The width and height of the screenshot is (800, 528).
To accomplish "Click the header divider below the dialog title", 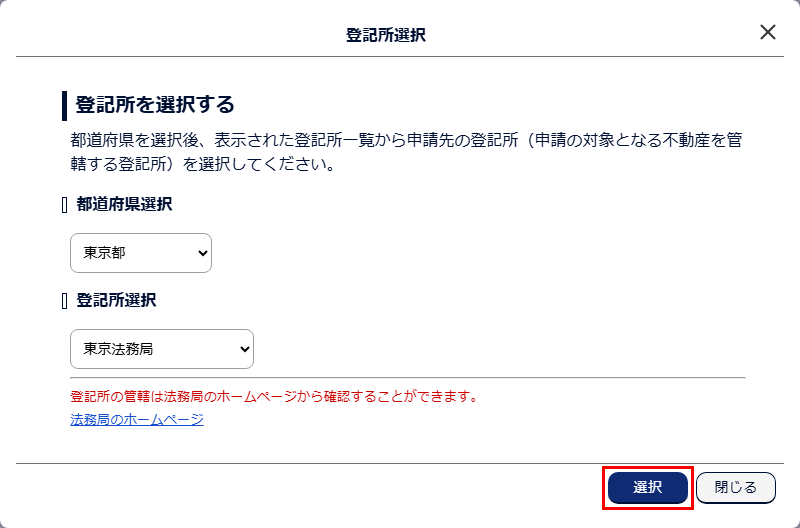I will (400, 56).
